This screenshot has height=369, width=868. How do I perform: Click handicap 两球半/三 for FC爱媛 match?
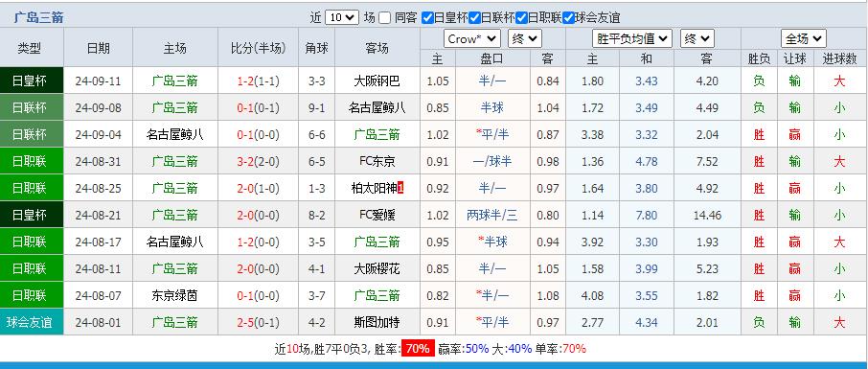tap(492, 215)
